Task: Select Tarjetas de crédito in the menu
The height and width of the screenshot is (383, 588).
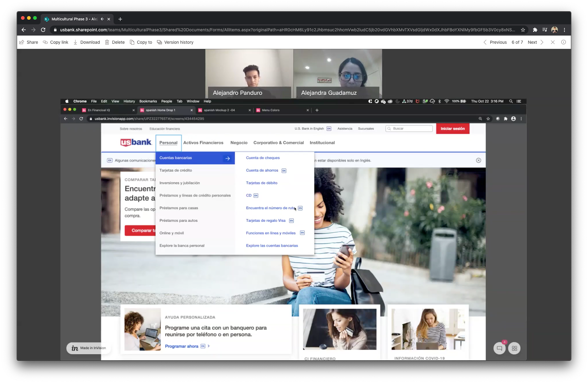Action: pyautogui.click(x=175, y=170)
